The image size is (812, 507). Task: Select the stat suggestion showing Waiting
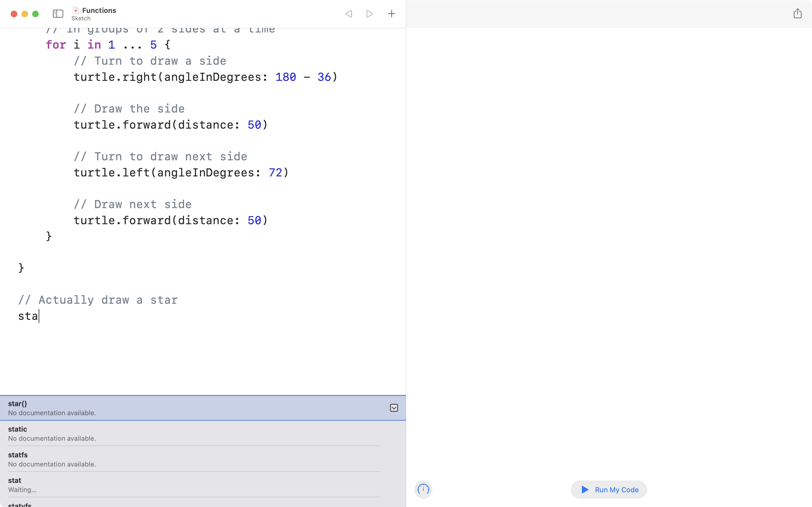(134, 484)
